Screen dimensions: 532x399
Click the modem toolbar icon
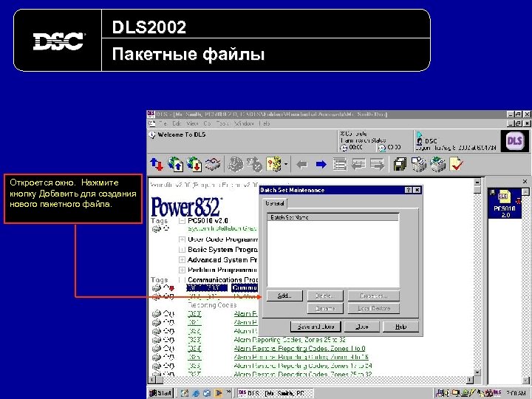pos(214,164)
